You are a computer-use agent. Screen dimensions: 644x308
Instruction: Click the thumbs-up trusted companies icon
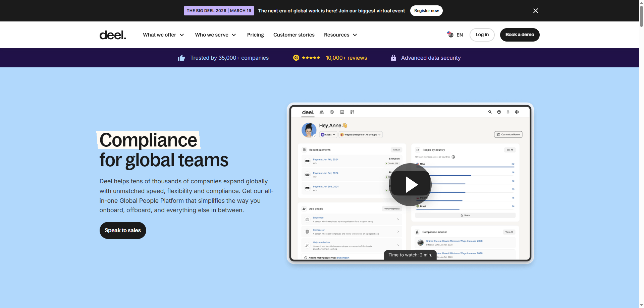(x=181, y=58)
